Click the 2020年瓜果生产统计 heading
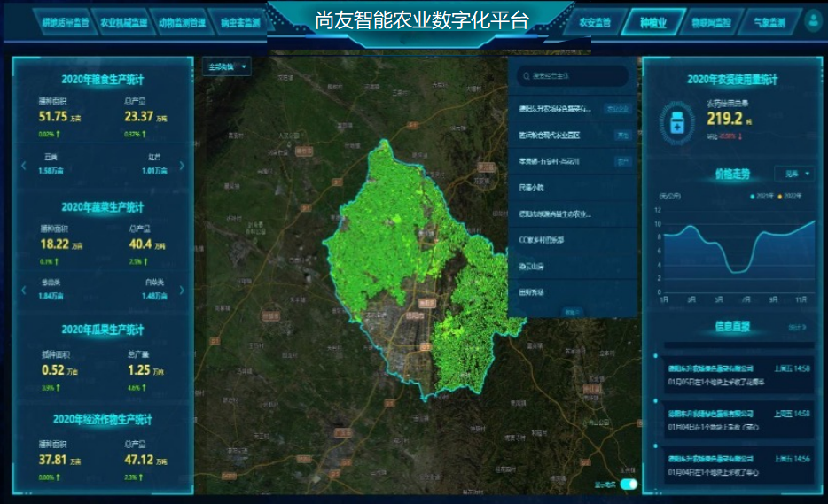The height and width of the screenshot is (504, 828). point(103,330)
